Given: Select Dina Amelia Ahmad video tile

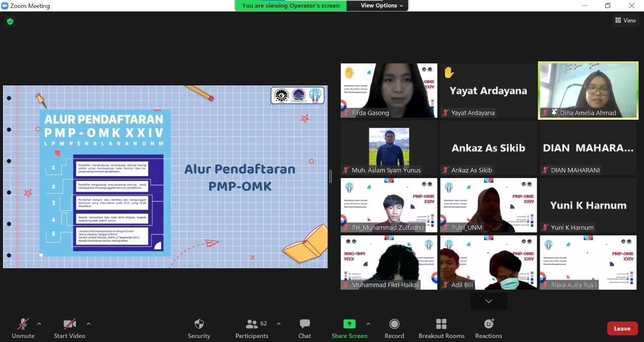Looking at the screenshot, I should pyautogui.click(x=588, y=91).
